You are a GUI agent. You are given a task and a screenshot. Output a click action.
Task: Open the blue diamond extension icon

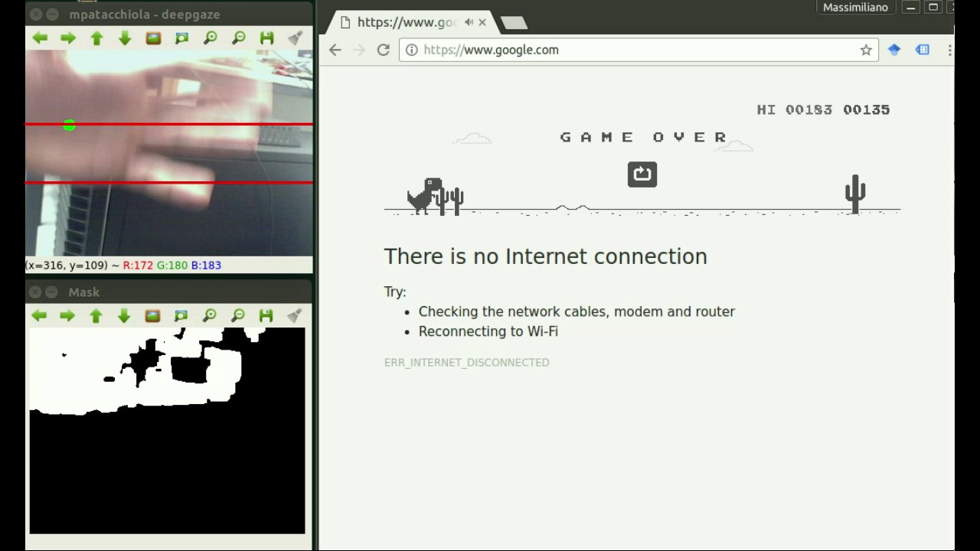click(x=893, y=50)
